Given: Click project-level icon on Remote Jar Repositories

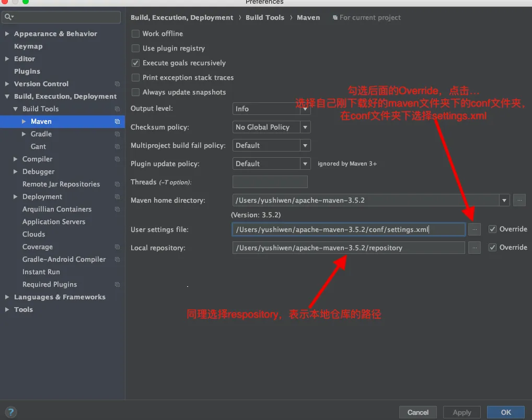Looking at the screenshot, I should (x=118, y=184).
